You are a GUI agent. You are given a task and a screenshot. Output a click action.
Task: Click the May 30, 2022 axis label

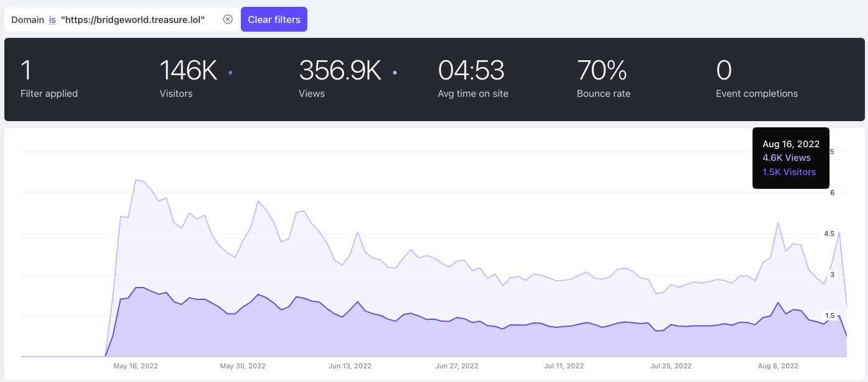243,366
